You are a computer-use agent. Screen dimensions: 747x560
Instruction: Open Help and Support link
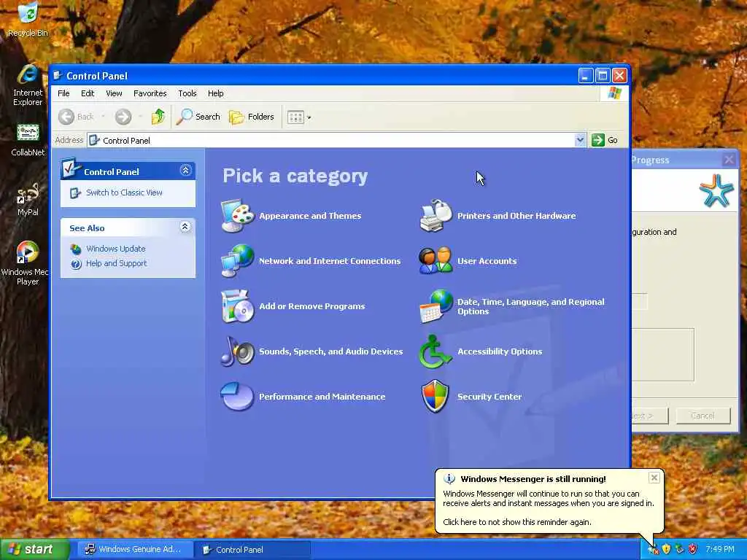(x=116, y=263)
